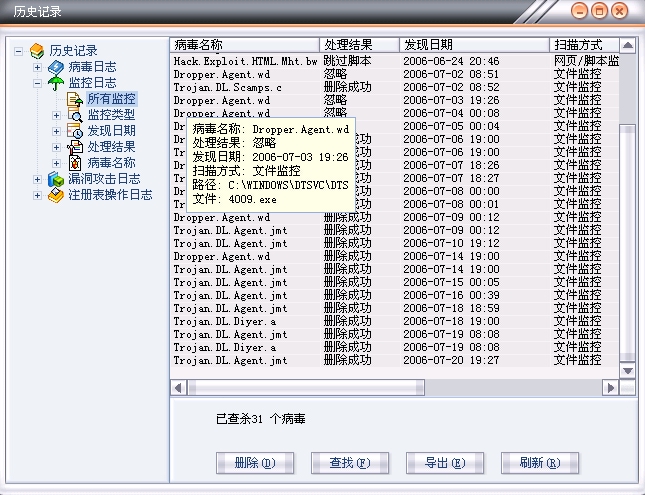Click the 监控类型 magnifier icon
Image resolution: width=645 pixels, height=495 pixels.
click(x=75, y=115)
